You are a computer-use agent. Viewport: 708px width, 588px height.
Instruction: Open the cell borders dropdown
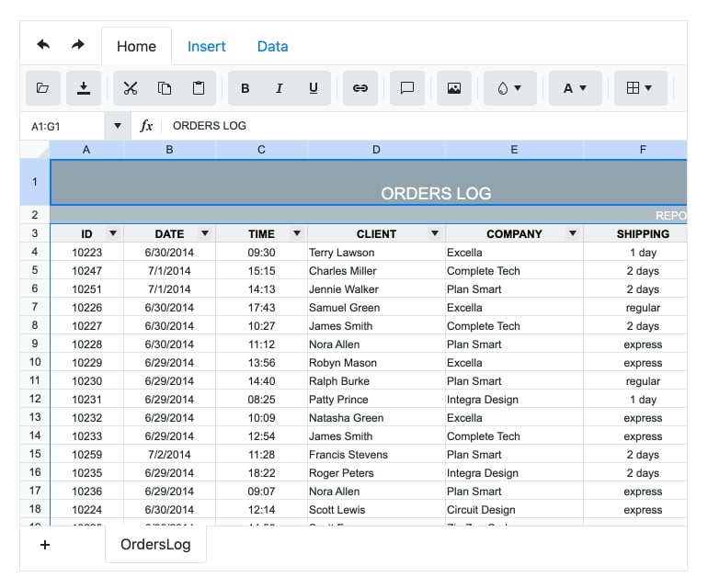[641, 88]
